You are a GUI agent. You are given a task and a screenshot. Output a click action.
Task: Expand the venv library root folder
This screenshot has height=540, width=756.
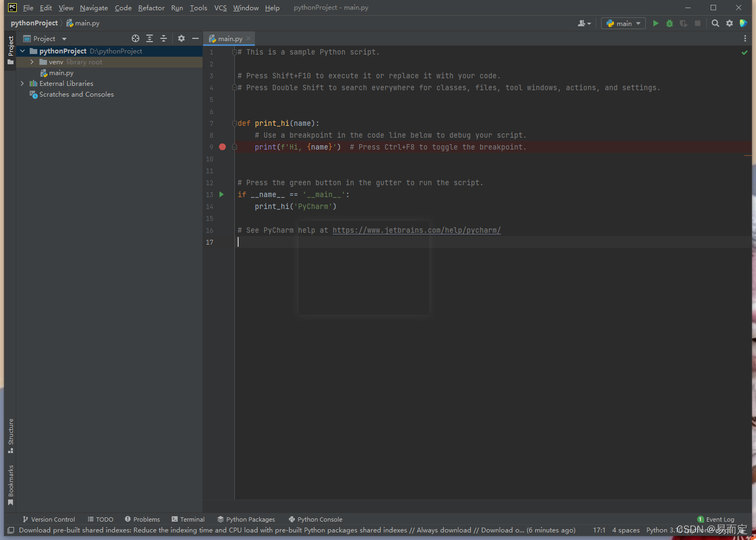[x=32, y=62]
